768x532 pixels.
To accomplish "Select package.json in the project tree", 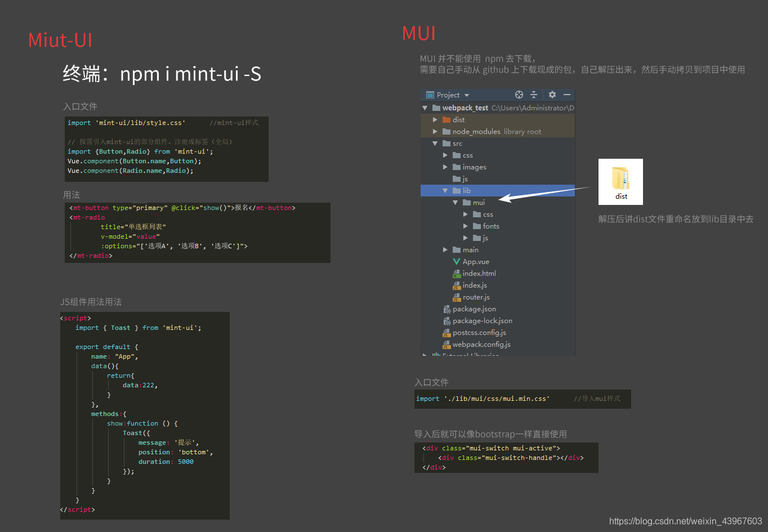I will click(x=474, y=309).
